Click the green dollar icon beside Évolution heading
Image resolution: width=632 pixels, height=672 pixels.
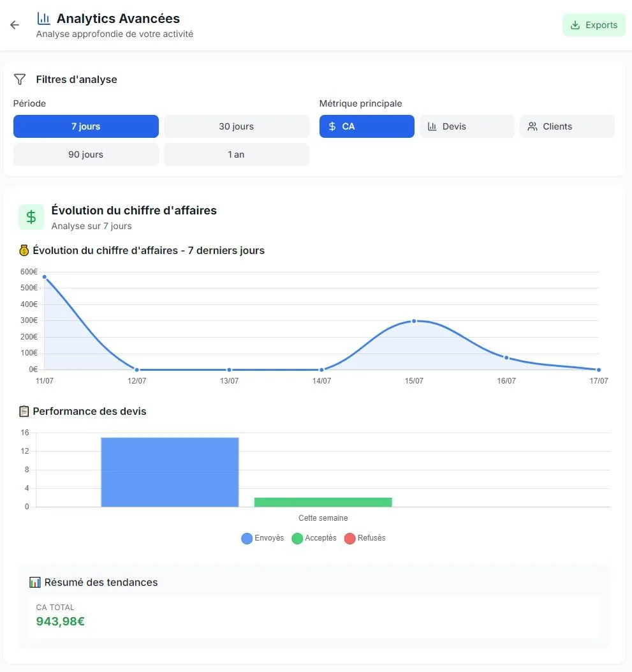[31, 217]
